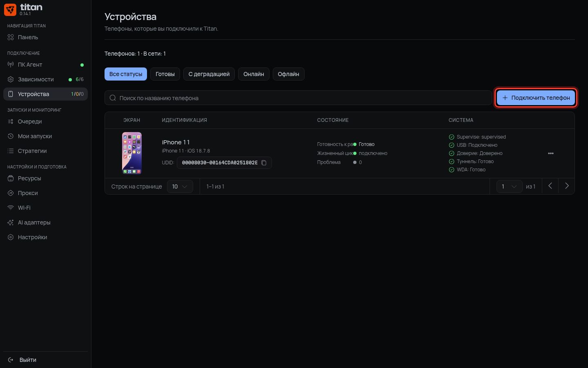Open Мои запуски in sidebar
The width and height of the screenshot is (588, 368).
[x=45, y=136]
